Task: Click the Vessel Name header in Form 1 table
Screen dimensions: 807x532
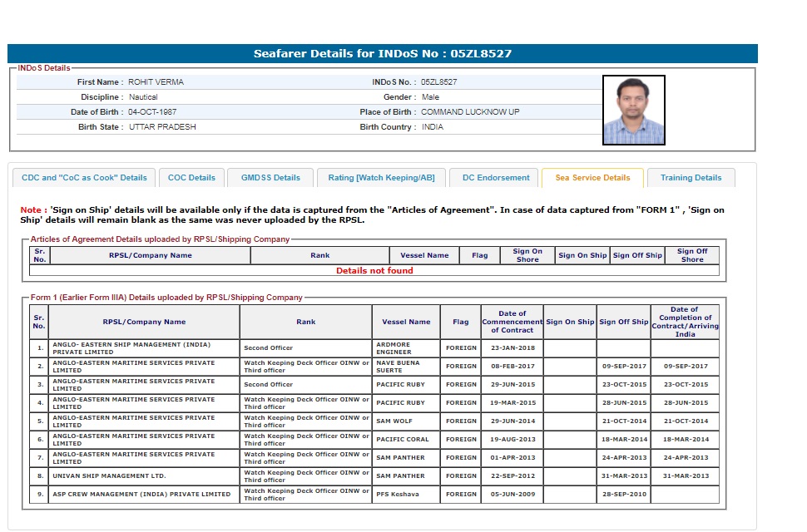Action: coord(406,322)
